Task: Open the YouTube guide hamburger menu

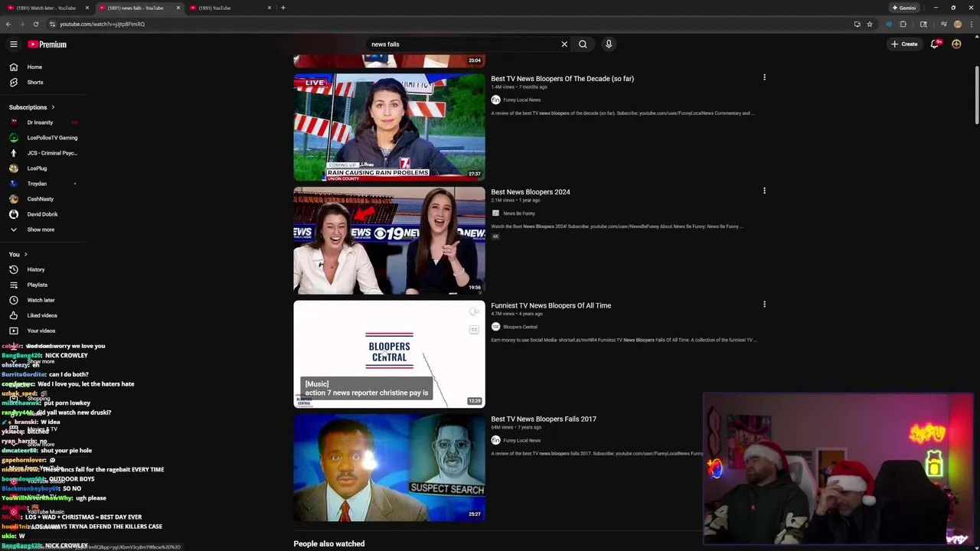Action: 13,44
